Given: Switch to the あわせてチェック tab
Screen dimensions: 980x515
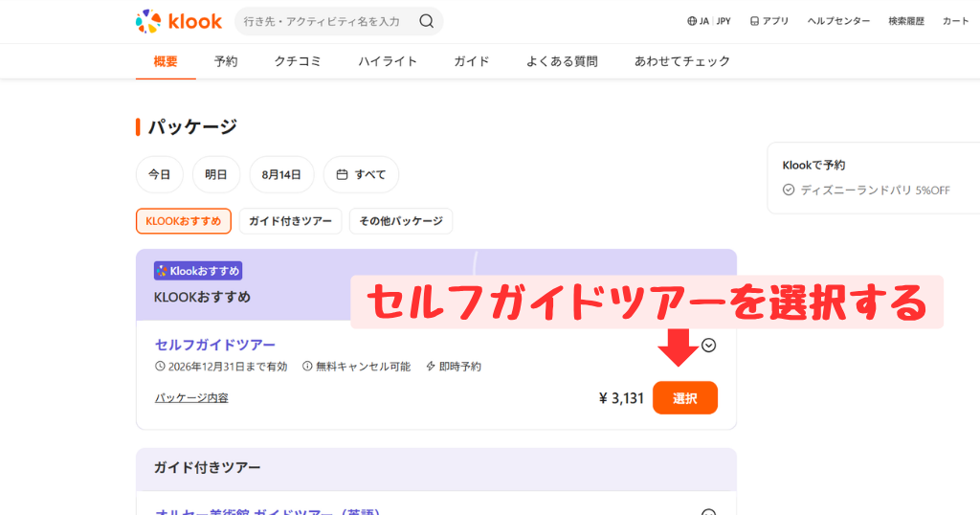Looking at the screenshot, I should click(681, 61).
